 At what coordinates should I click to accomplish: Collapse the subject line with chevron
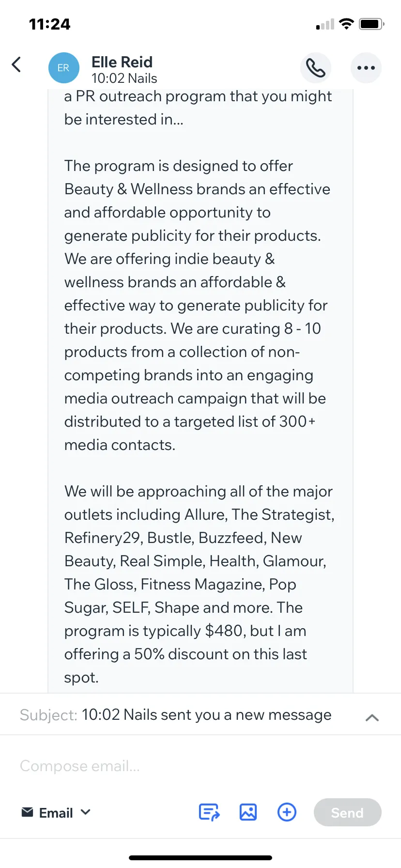click(372, 717)
